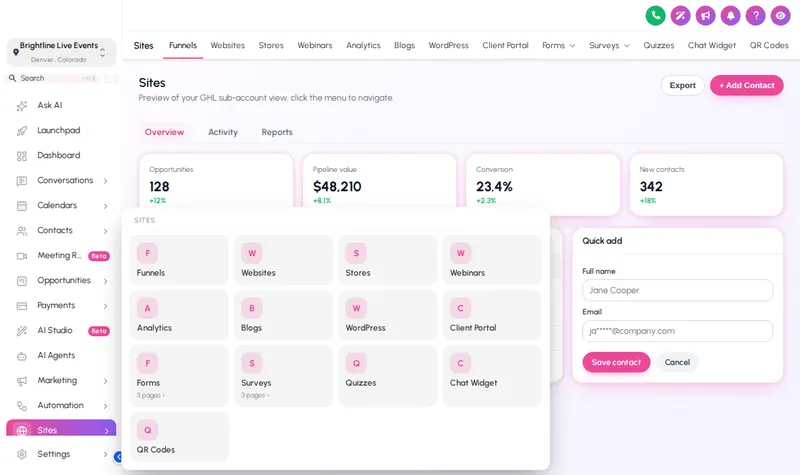Expand the Opportunities chevron in sidebar
The image size is (800, 475).
tap(106, 281)
